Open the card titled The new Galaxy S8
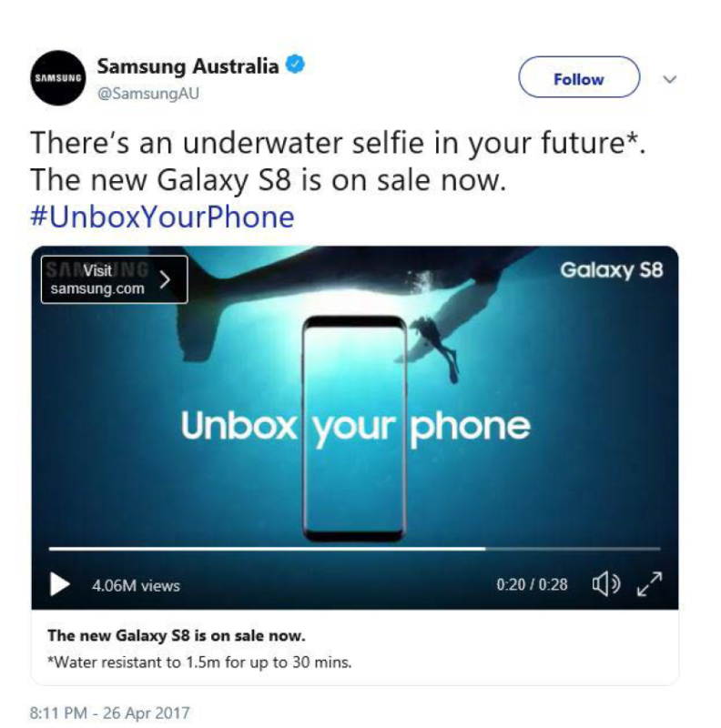 [354, 648]
